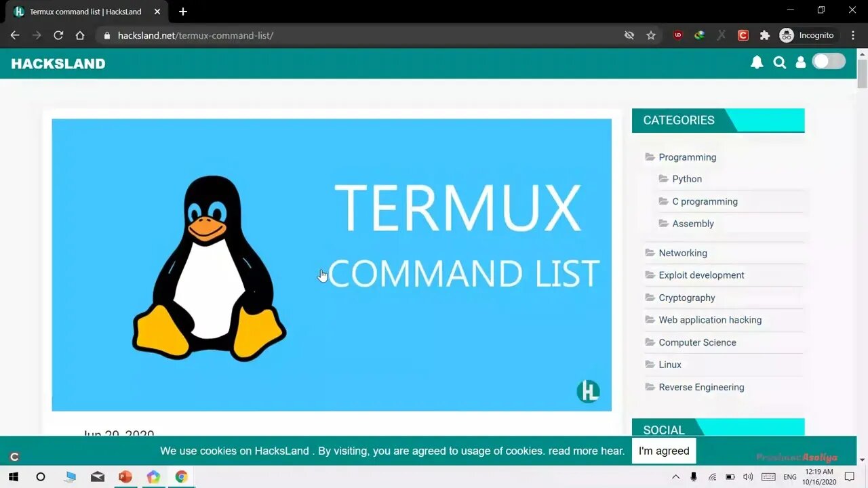Open a new browser tab

[183, 12]
